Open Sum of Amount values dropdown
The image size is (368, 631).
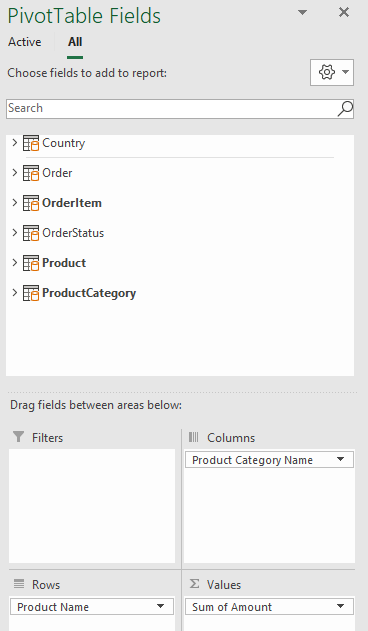coord(340,606)
